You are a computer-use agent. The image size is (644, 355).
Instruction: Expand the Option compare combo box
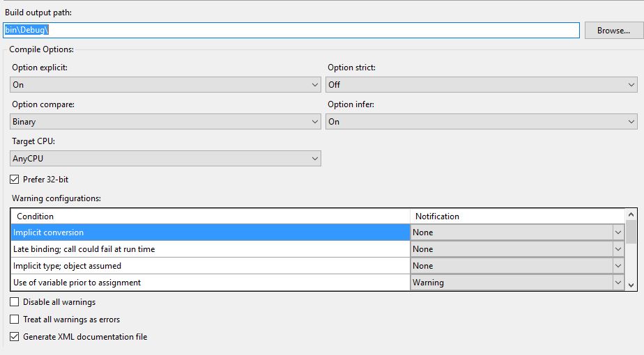(166, 122)
